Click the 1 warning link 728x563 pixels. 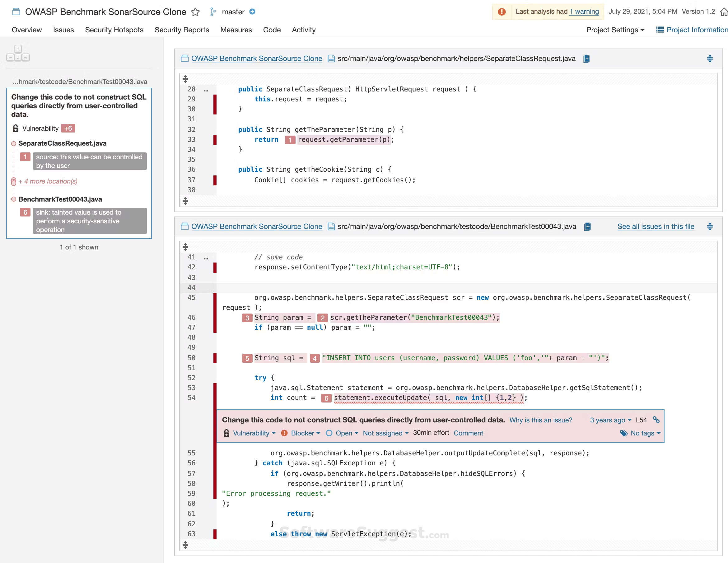tap(584, 12)
